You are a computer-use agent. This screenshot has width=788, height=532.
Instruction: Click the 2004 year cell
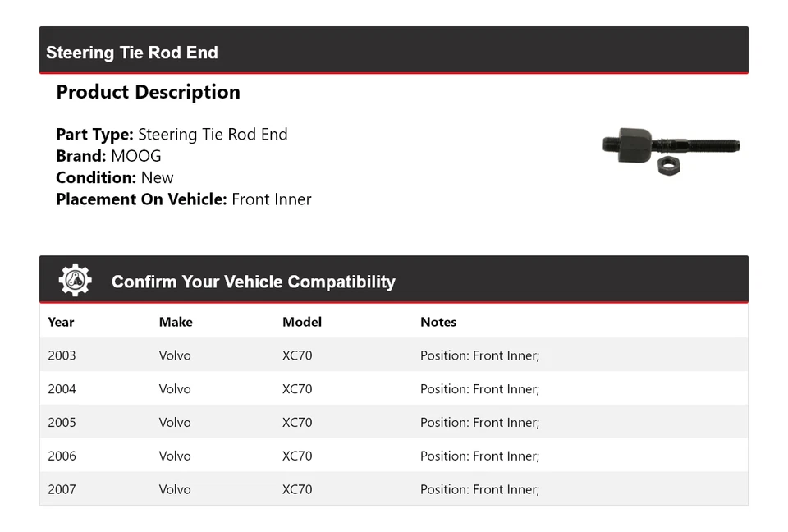pos(62,389)
